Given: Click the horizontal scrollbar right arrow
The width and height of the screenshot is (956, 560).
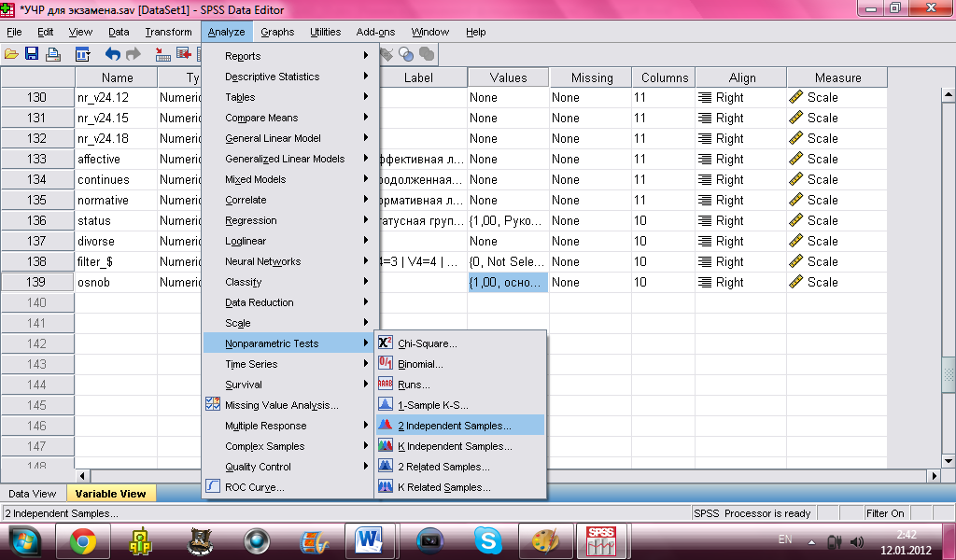Looking at the screenshot, I should coord(934,475).
